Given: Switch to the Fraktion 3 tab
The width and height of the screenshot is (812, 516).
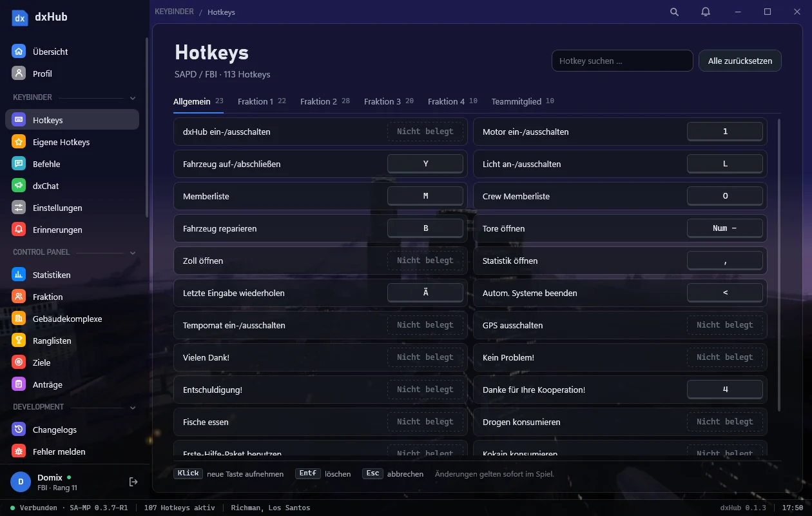Looking at the screenshot, I should click(389, 101).
